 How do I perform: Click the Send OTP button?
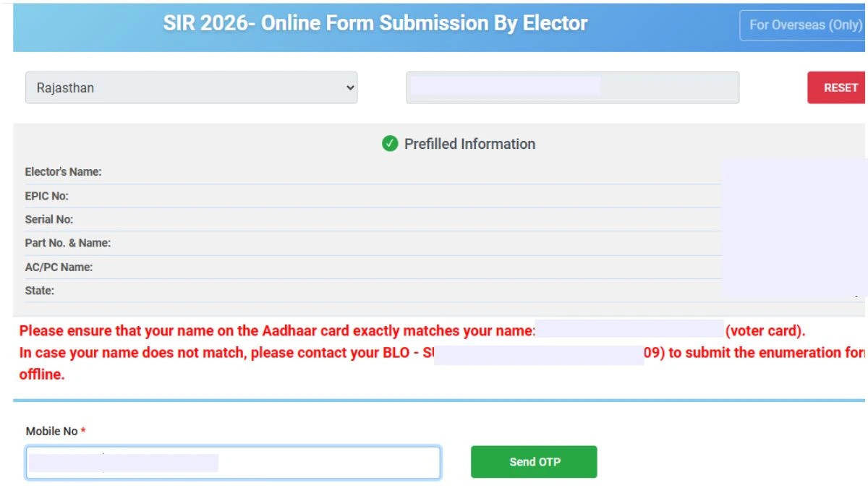[x=534, y=461]
